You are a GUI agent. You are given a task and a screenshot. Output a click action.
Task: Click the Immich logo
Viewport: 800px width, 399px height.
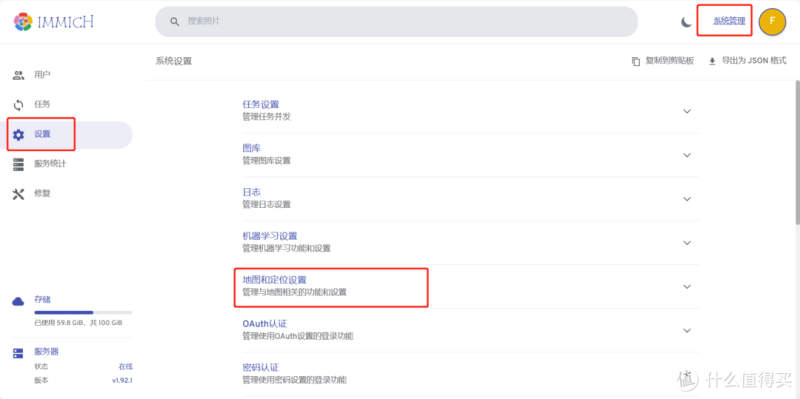[x=54, y=22]
